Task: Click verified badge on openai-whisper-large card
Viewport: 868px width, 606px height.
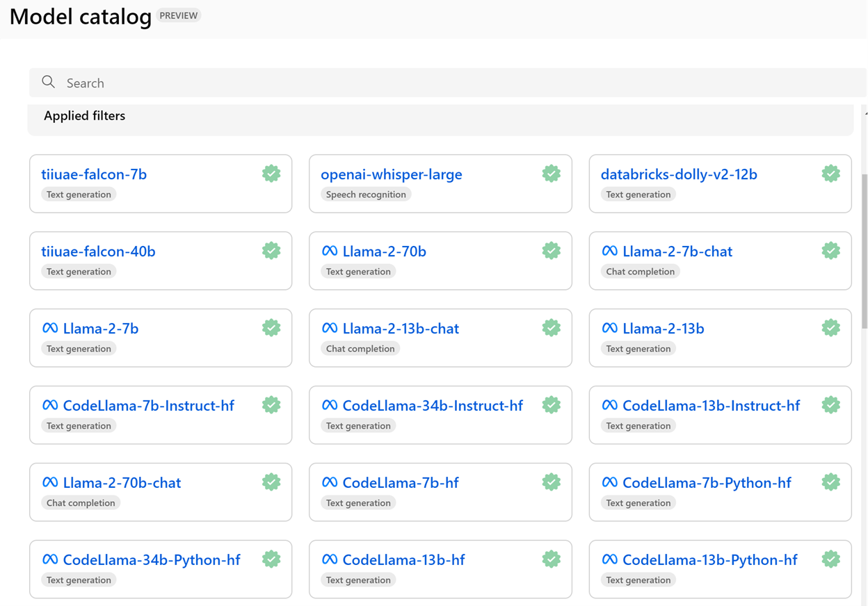Action: pyautogui.click(x=551, y=174)
